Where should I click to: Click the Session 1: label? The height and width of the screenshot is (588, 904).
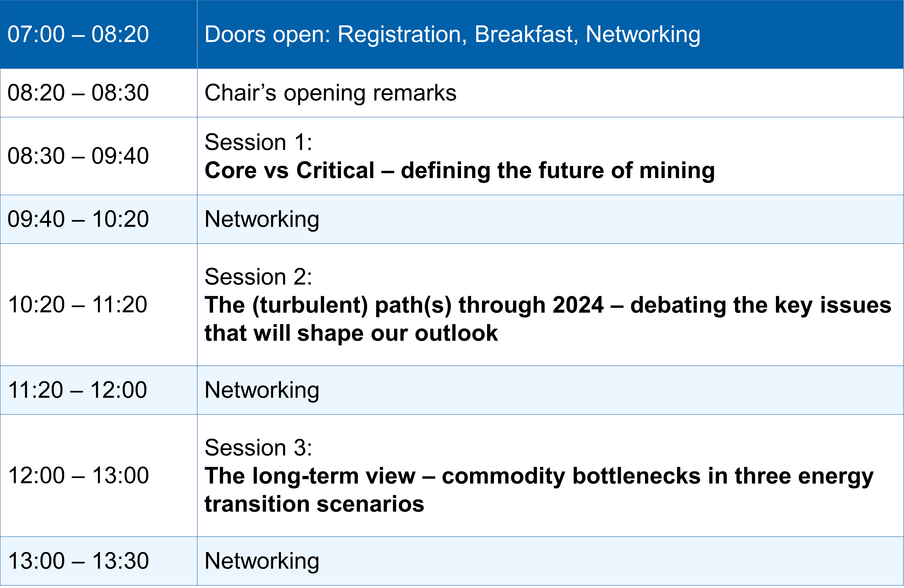258,142
